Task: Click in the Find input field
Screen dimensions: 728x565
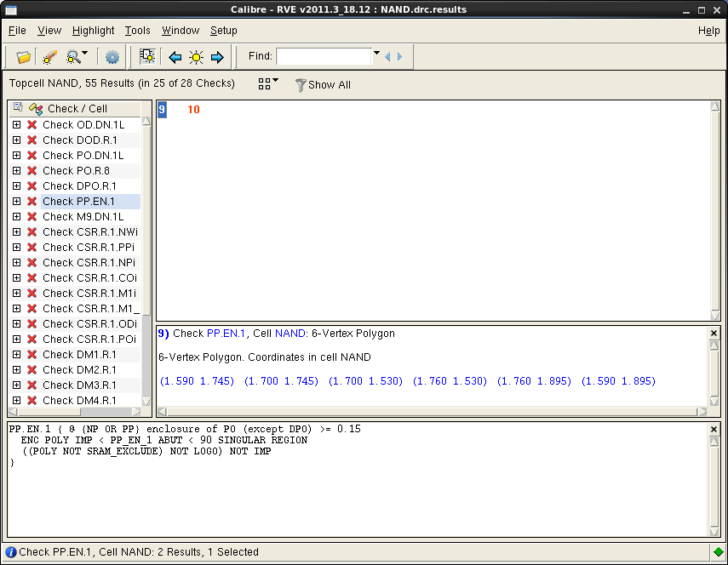Action: click(324, 57)
